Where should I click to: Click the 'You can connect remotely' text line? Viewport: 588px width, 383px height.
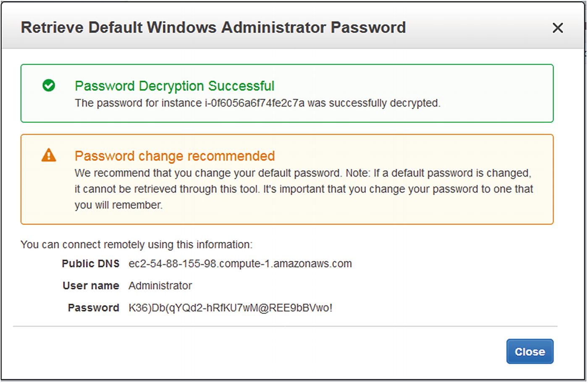tap(136, 244)
